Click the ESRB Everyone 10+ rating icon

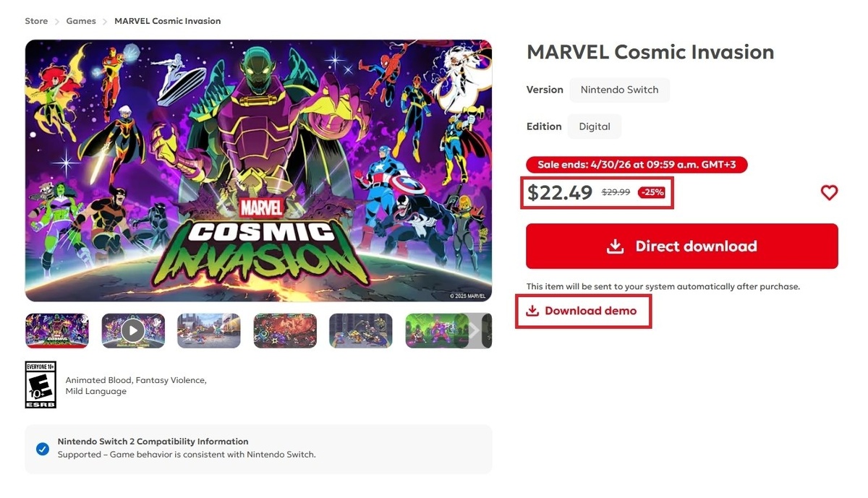(41, 385)
